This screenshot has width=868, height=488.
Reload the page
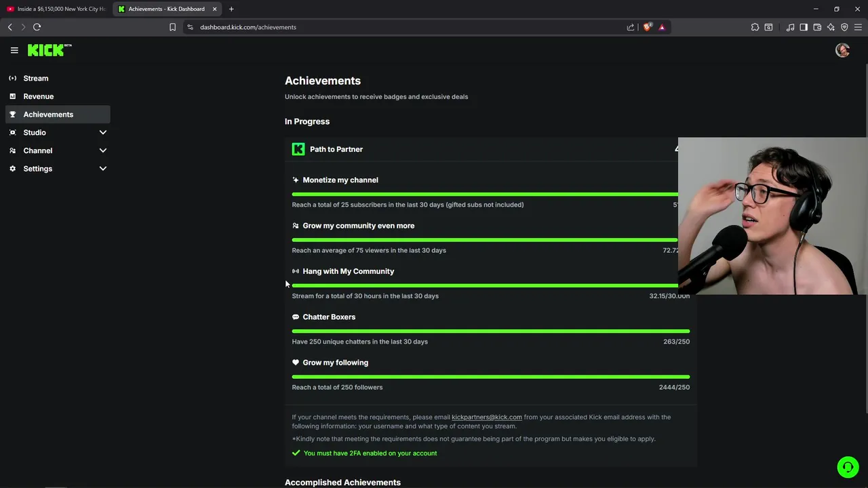37,27
